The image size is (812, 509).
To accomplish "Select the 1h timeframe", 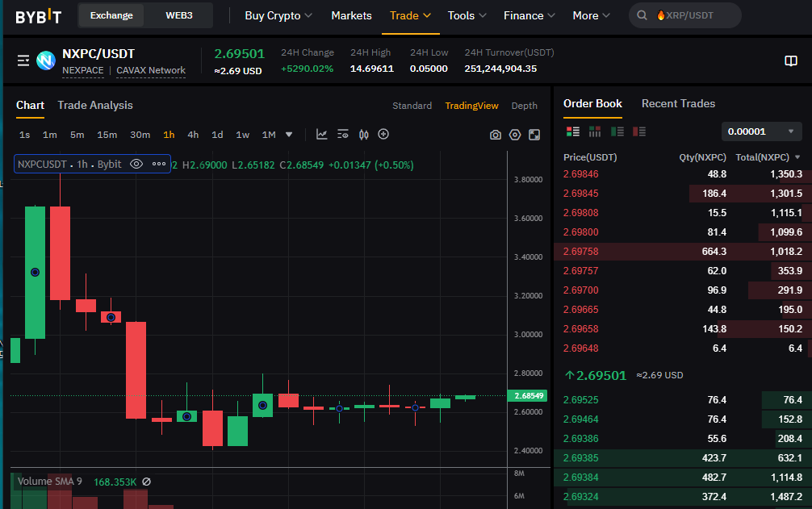I will (x=169, y=135).
